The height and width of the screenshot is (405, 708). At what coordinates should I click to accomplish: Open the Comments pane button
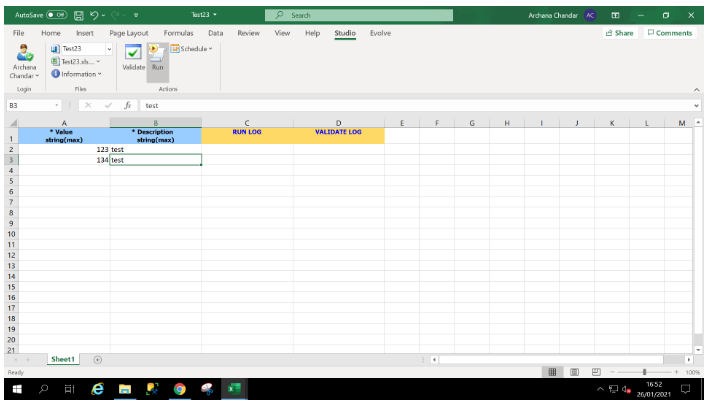click(x=669, y=33)
